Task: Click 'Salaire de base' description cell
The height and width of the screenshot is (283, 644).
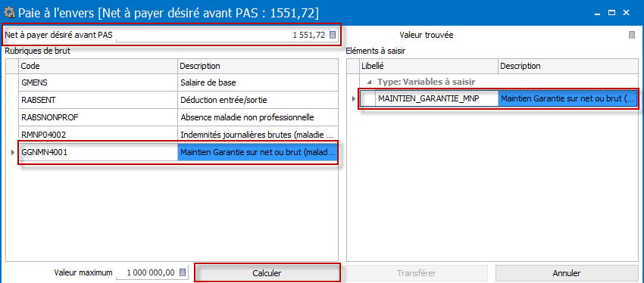Action: 258,82
